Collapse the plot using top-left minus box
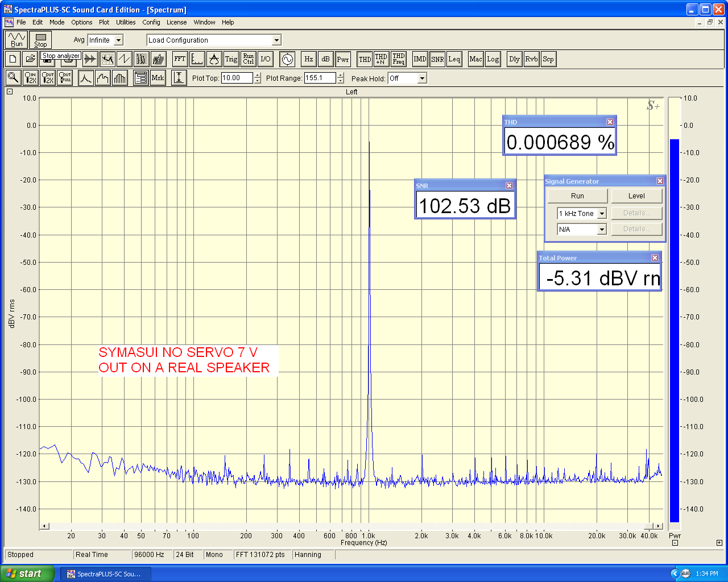The image size is (728, 582). click(x=10, y=92)
